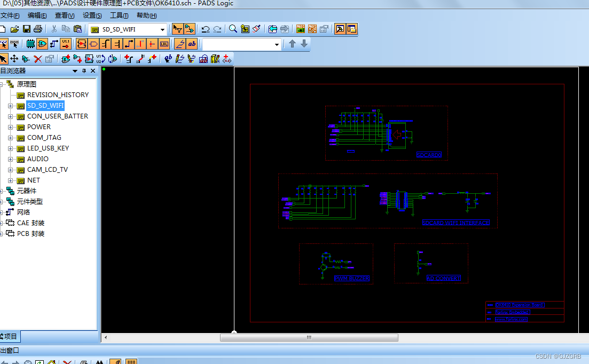Activate the Zoom magnifier tool
This screenshot has width=589, height=364.
click(x=233, y=29)
